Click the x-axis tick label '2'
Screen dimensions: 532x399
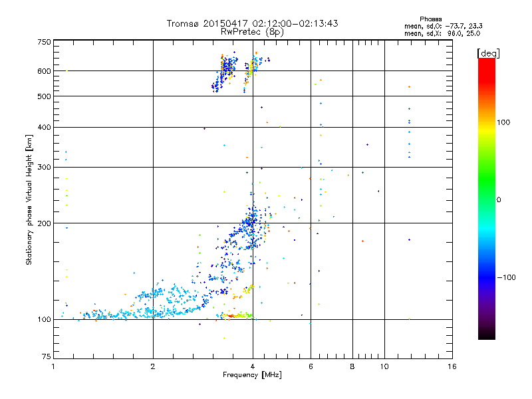click(153, 366)
